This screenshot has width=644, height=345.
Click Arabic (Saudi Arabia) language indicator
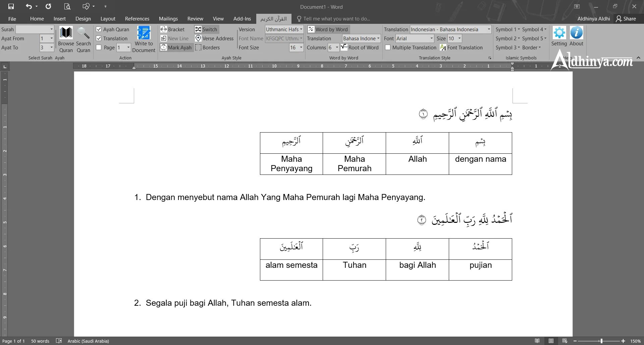pyautogui.click(x=88, y=341)
